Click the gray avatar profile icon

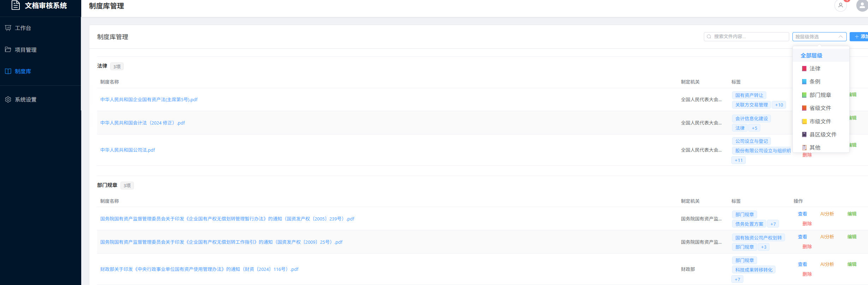862,6
